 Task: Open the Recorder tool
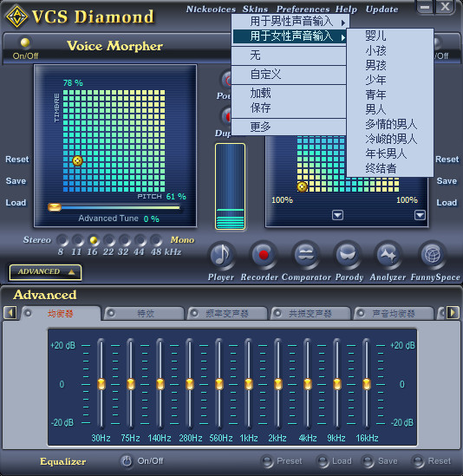(x=263, y=255)
